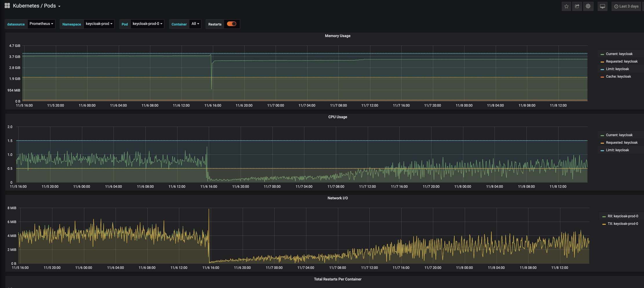The height and width of the screenshot is (288, 644).
Task: Toggle the Restarts annotation switch
Action: (x=231, y=24)
